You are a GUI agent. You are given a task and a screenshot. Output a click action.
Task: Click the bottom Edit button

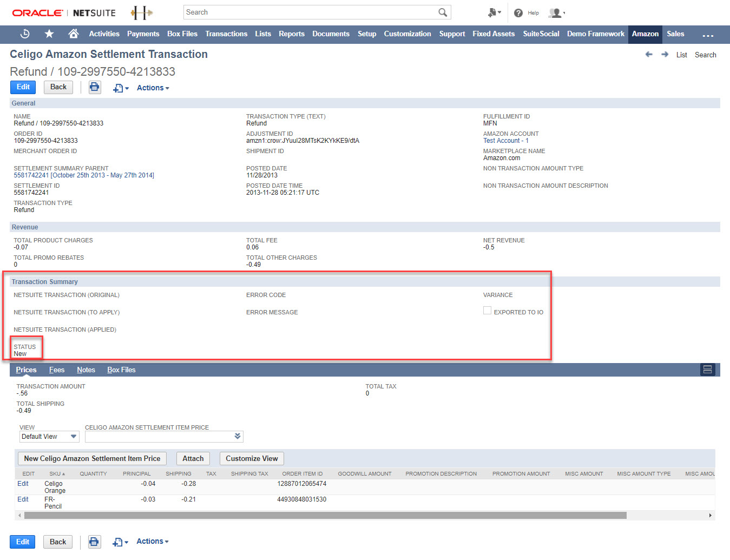(23, 542)
